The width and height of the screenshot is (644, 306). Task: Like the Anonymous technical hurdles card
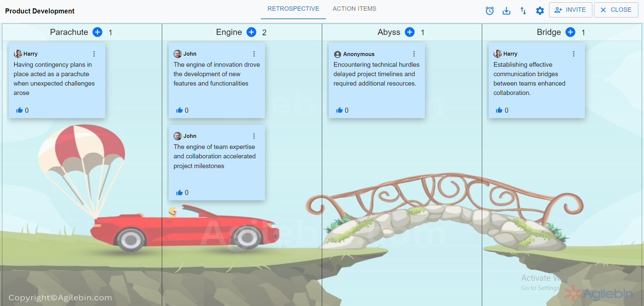point(340,110)
